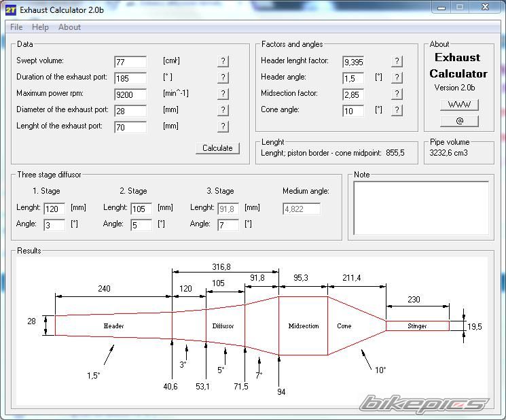Click inside the Note text area
506x420 pixels.
click(x=420, y=208)
